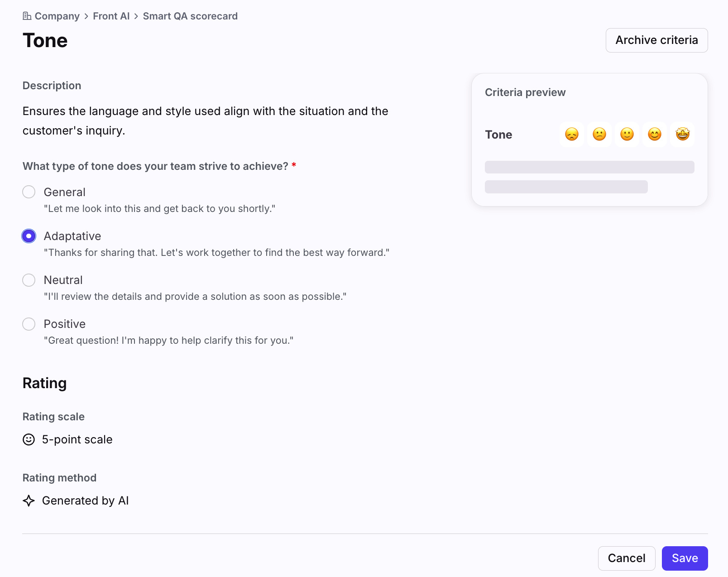Save the tone criteria

pyautogui.click(x=685, y=558)
